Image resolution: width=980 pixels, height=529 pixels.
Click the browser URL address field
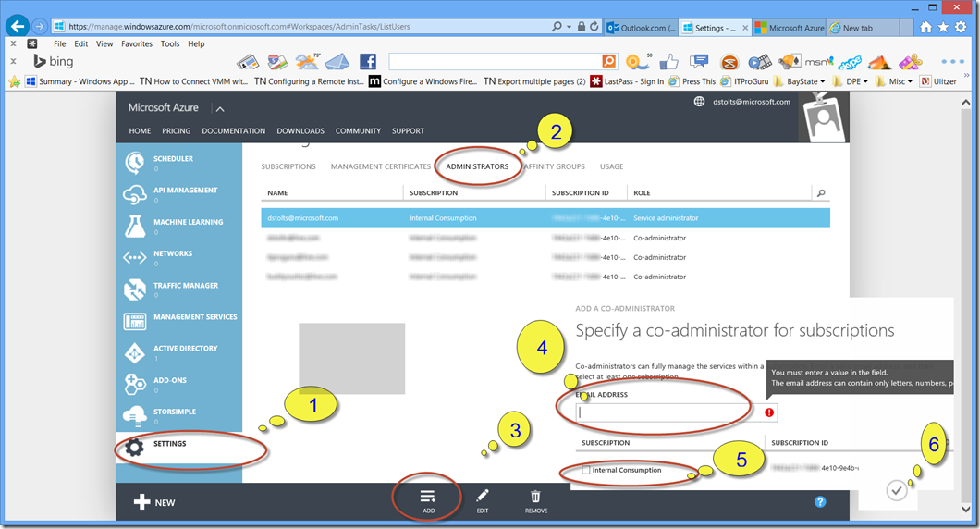[300, 27]
